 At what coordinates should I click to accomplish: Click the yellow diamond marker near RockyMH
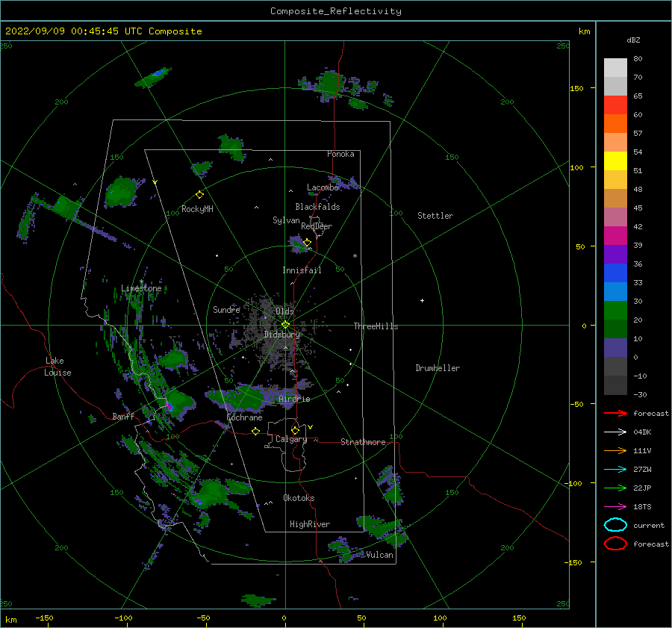point(199,195)
